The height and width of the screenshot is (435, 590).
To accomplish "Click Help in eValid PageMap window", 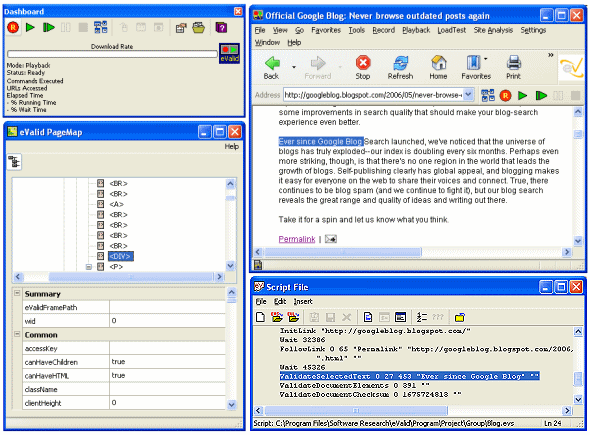I will (231, 146).
